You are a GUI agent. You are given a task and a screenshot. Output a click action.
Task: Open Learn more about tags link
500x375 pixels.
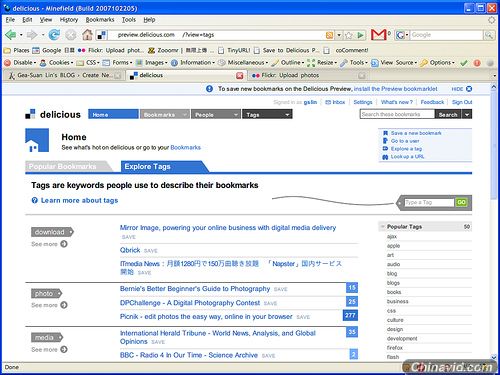[79, 200]
